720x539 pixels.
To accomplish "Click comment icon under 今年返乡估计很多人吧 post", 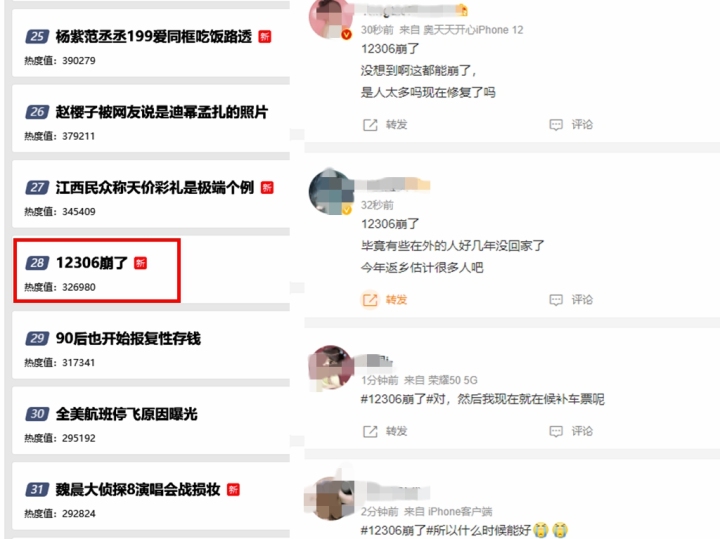I will (556, 300).
